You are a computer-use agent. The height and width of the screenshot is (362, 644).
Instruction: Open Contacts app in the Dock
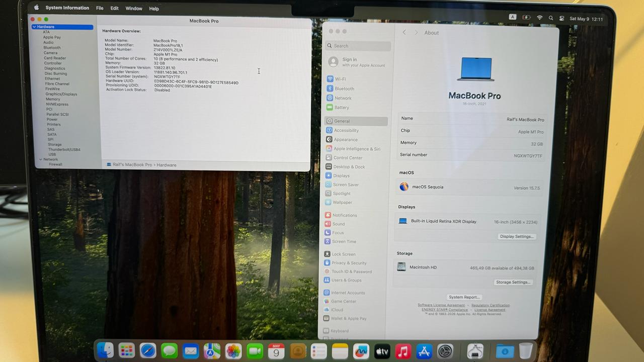pyautogui.click(x=298, y=351)
